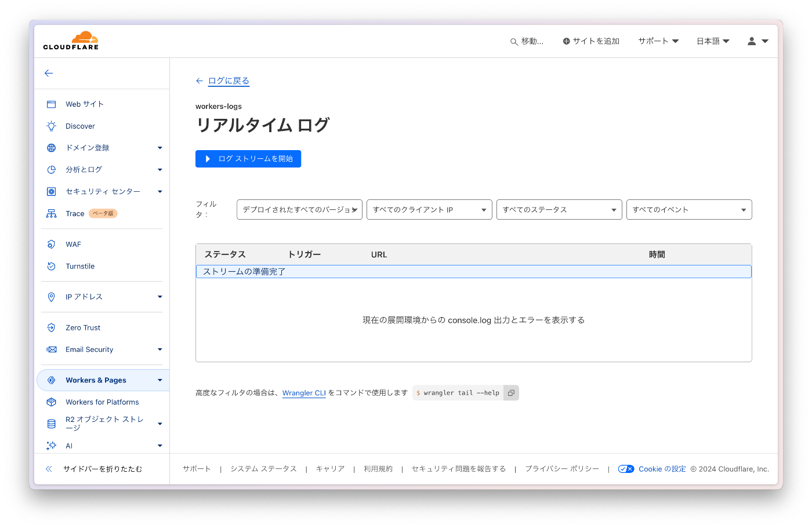Screen dimensions: 812x528
Task: Click the Workers & Pages icon
Action: (51, 380)
